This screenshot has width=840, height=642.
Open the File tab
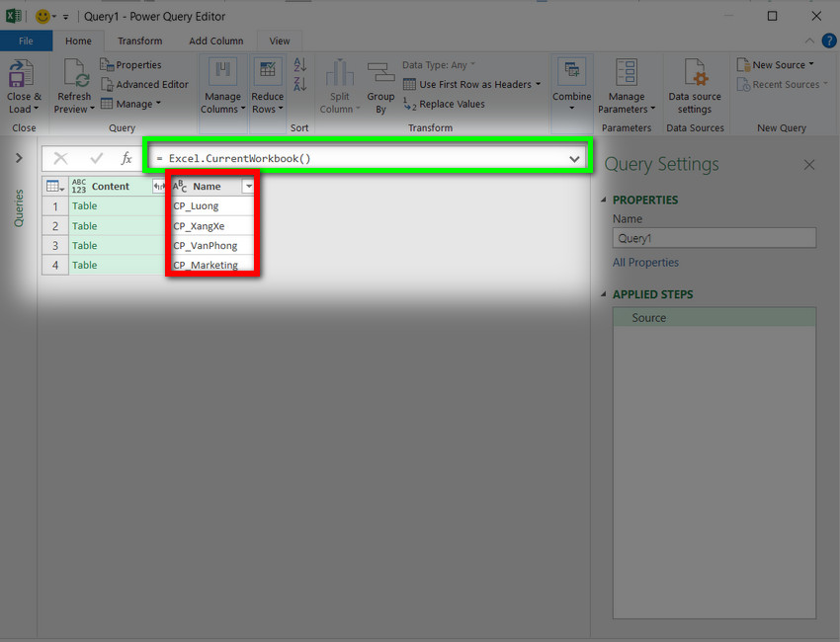click(x=26, y=40)
